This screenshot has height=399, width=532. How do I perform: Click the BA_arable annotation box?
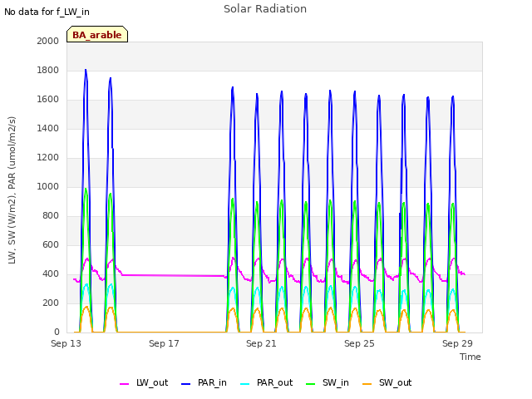(97, 34)
